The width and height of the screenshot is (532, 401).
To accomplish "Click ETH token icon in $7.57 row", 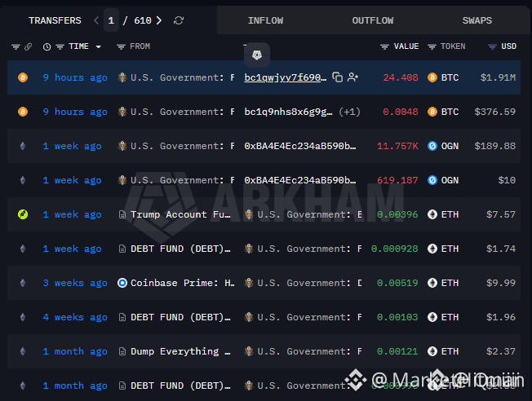I will click(432, 214).
